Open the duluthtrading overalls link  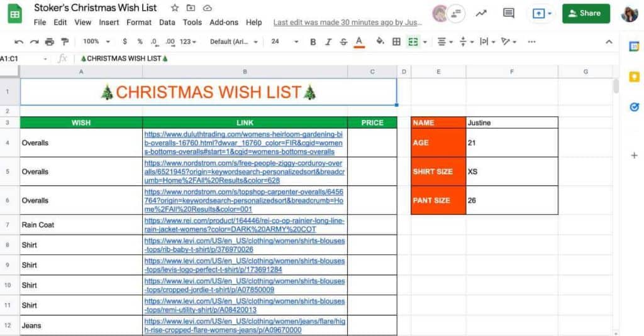pyautogui.click(x=243, y=143)
